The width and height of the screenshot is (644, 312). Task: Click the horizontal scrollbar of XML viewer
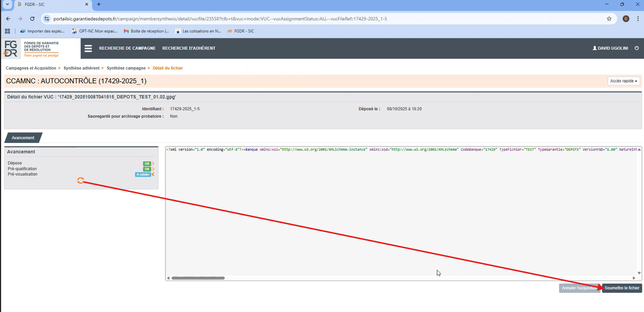198,278
